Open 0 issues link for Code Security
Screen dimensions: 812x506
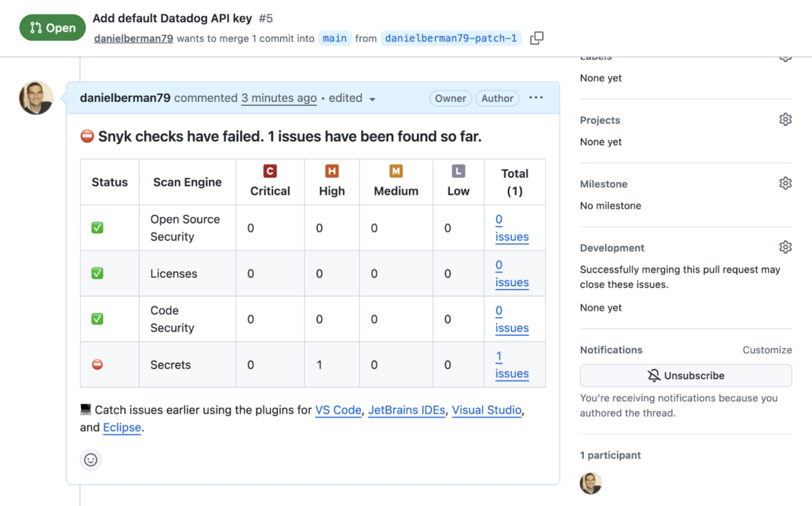click(512, 319)
